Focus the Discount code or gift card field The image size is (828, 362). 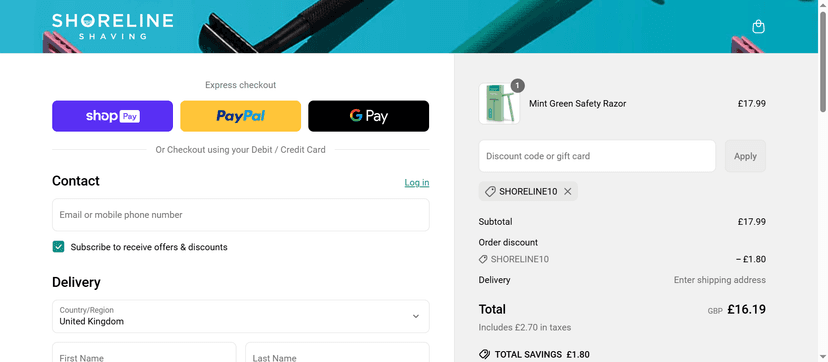(x=597, y=156)
